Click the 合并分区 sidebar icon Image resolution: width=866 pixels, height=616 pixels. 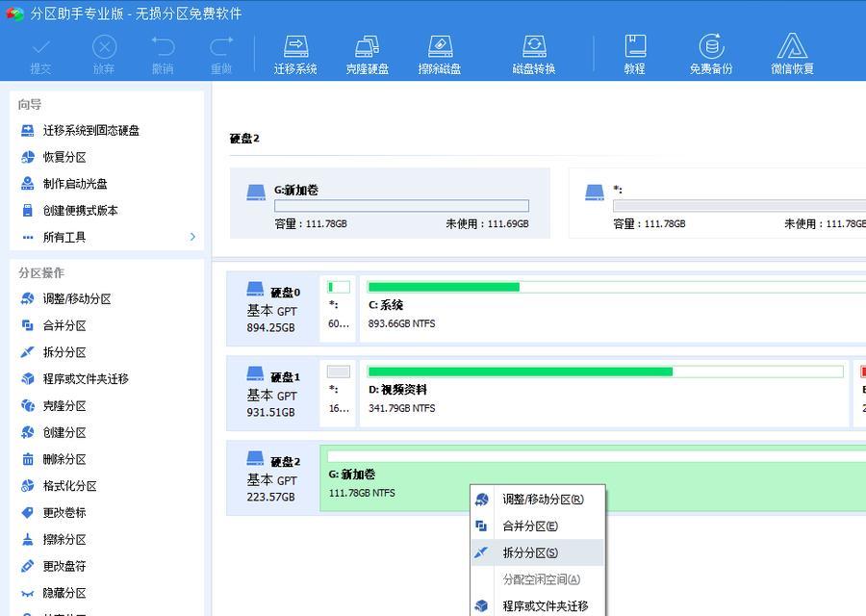28,325
